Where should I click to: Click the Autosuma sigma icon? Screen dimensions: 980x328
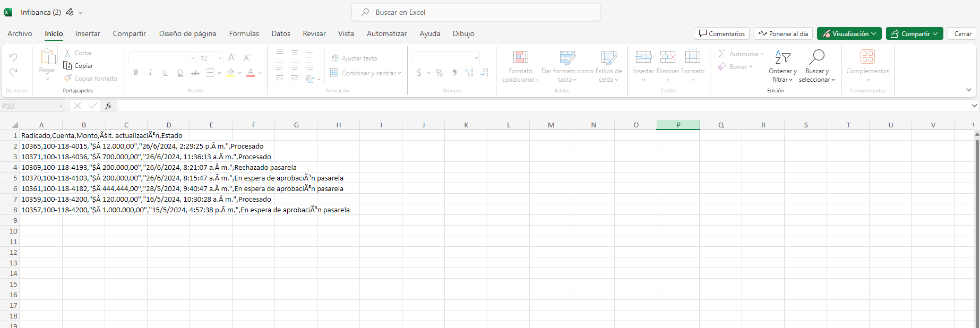pyautogui.click(x=722, y=54)
